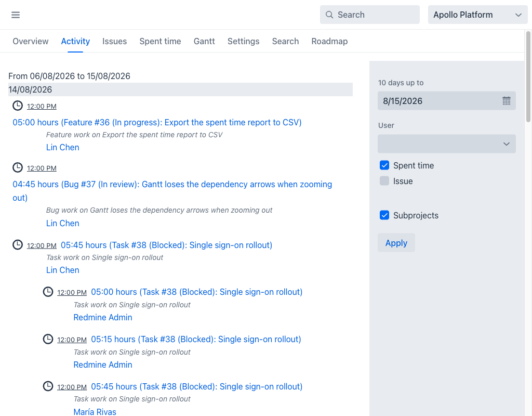Enable the Issue checkbox
Image resolution: width=532 pixels, height=416 pixels.
pos(384,181)
